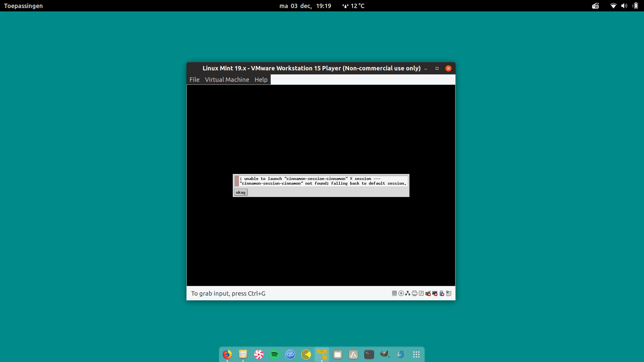Click the 'To grab input, press Ctrl+G' status text

(228, 293)
